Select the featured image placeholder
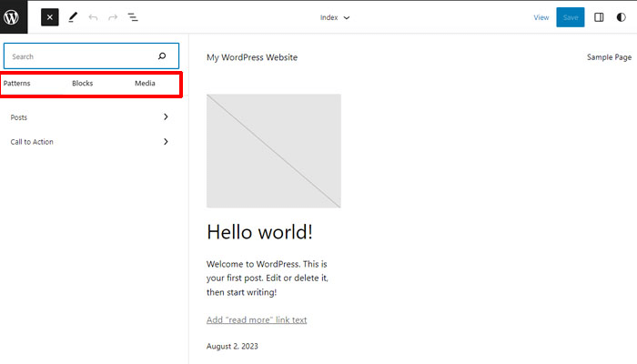The image size is (637, 364). (274, 151)
